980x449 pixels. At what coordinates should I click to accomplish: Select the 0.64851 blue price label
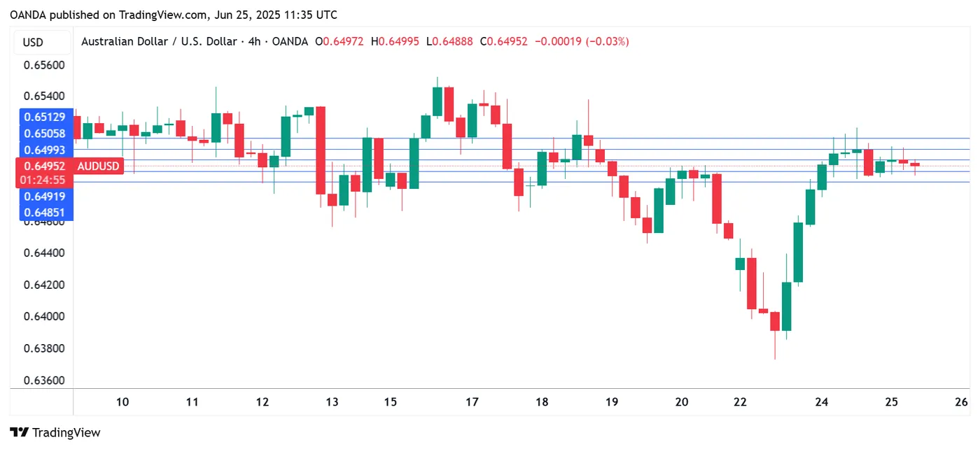click(x=45, y=213)
